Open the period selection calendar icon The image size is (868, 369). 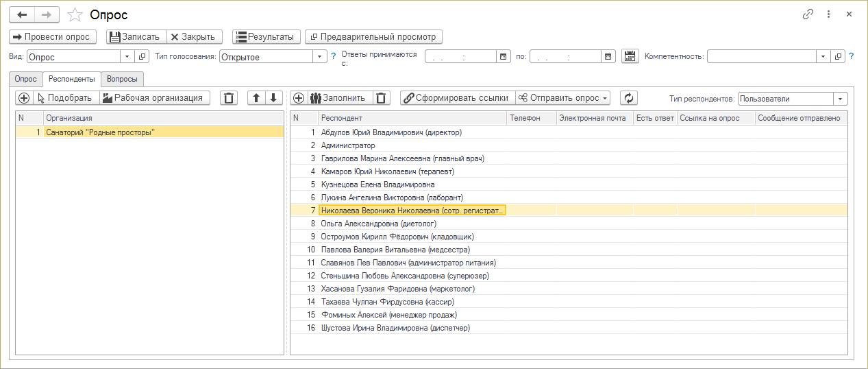(630, 57)
